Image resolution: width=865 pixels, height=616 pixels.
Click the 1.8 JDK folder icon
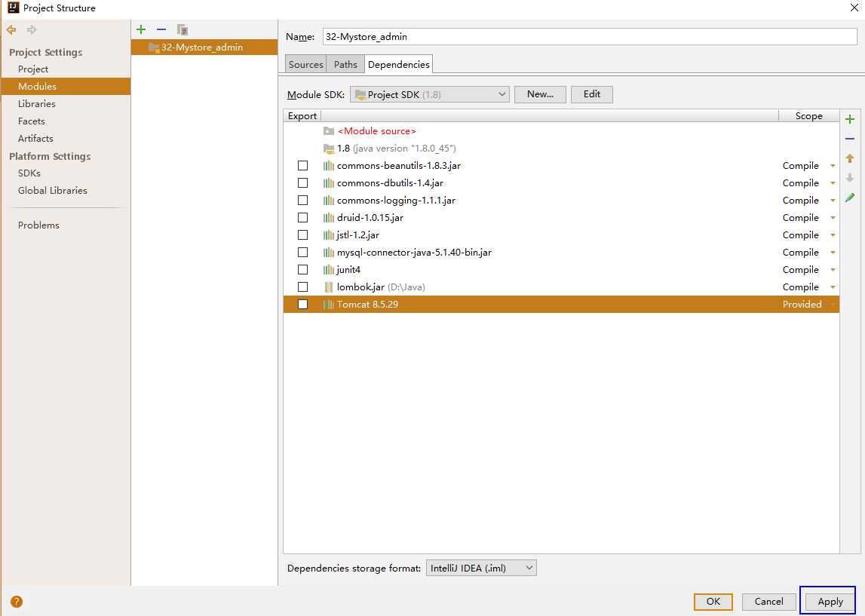click(329, 149)
